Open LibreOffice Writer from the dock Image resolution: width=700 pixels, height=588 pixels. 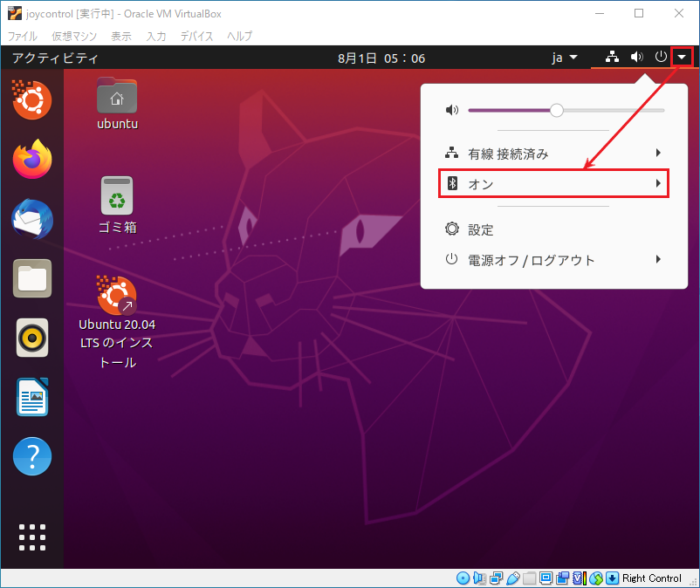32,397
